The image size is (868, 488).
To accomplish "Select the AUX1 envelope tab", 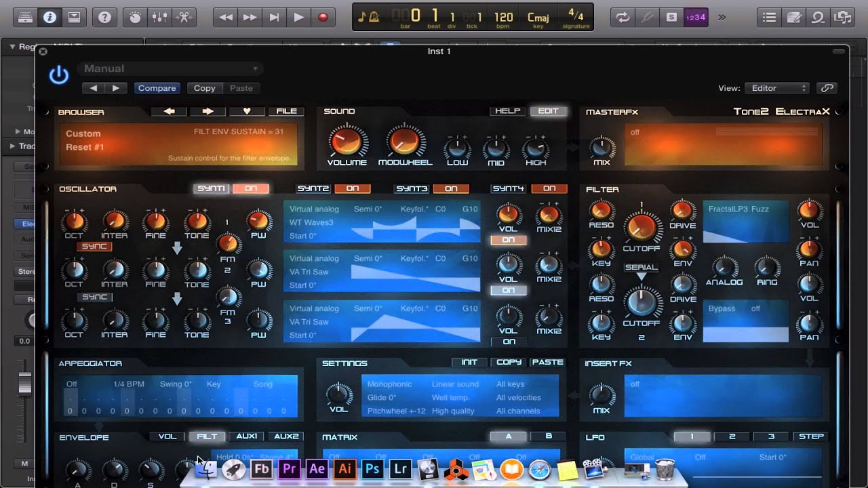I will click(247, 436).
